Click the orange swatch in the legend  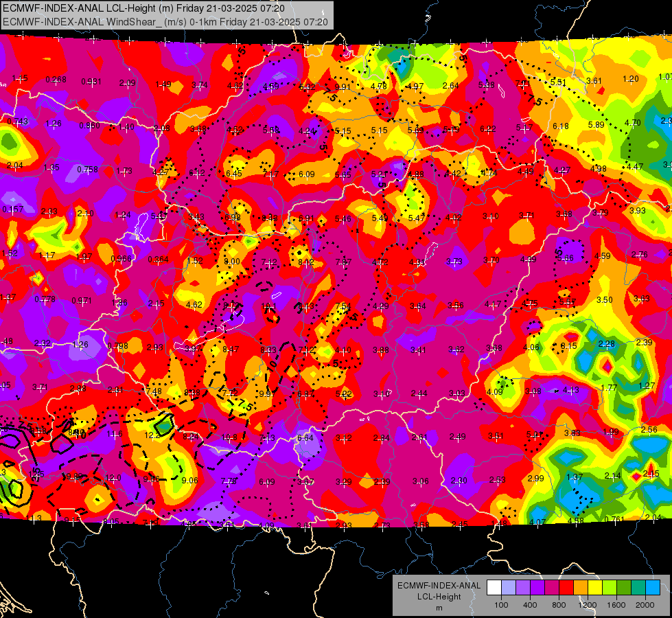click(x=581, y=588)
